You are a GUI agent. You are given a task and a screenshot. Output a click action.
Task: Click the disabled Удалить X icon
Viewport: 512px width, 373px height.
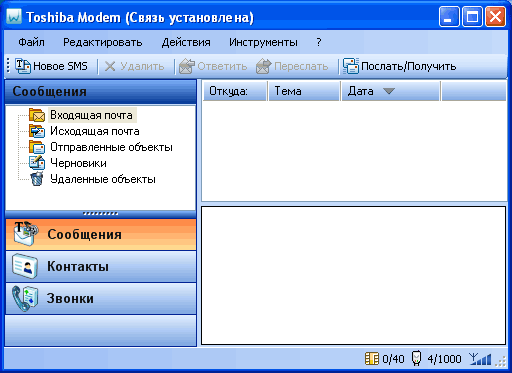coord(110,66)
